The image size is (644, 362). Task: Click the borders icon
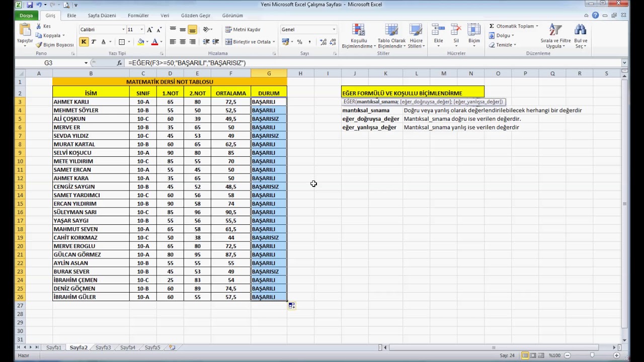click(x=122, y=42)
